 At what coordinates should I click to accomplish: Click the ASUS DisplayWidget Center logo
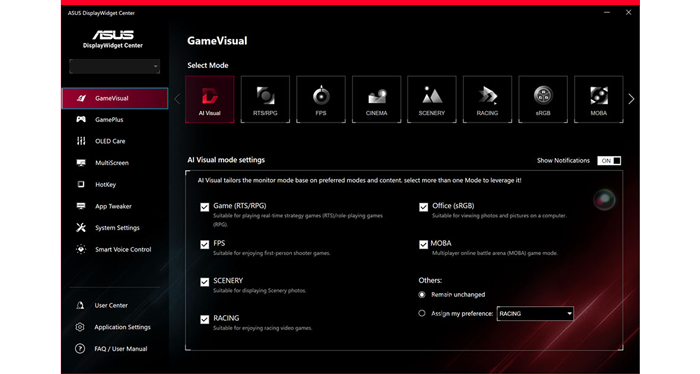coord(113,39)
